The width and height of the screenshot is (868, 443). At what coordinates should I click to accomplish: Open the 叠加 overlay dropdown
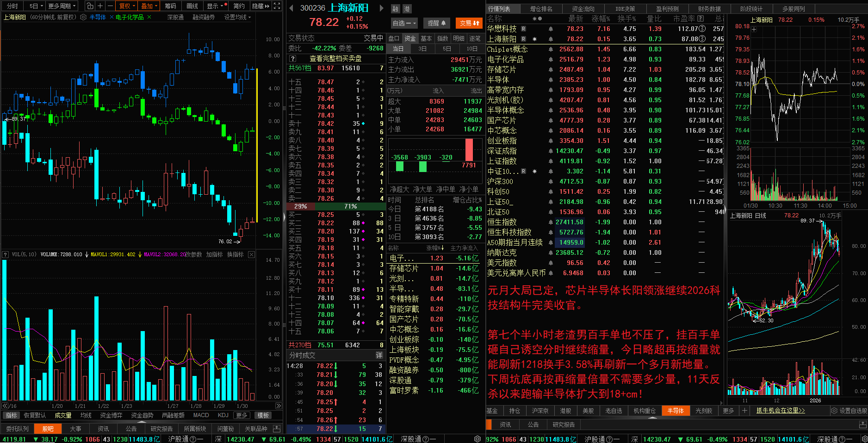[149, 6]
